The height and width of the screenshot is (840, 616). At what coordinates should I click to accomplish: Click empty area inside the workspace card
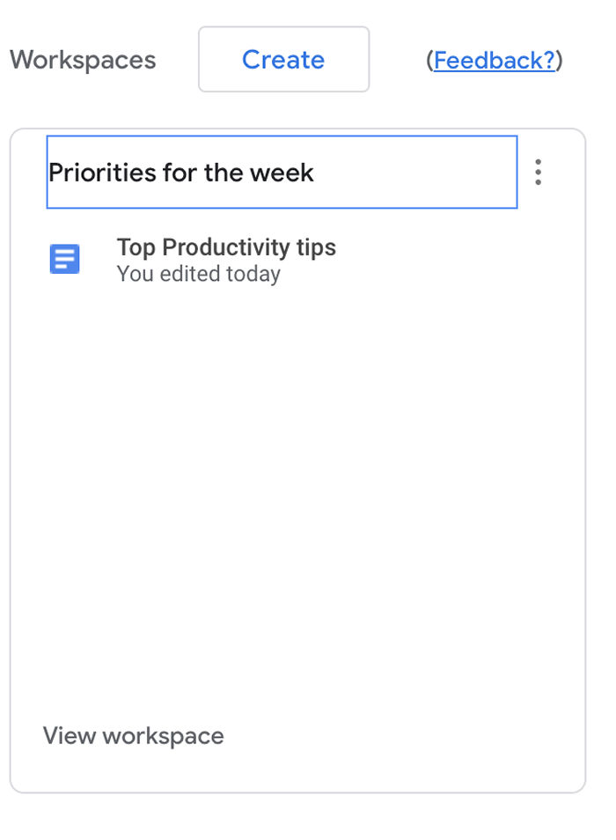point(297,483)
